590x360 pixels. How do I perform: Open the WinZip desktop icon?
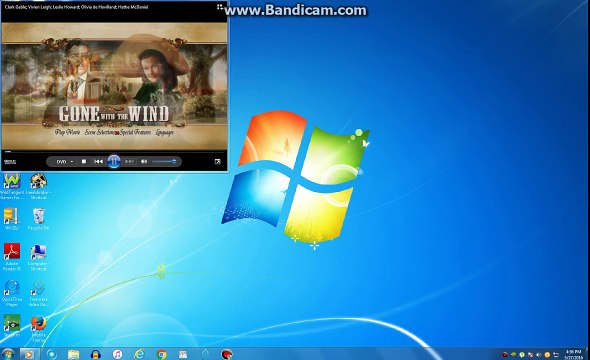point(11,219)
